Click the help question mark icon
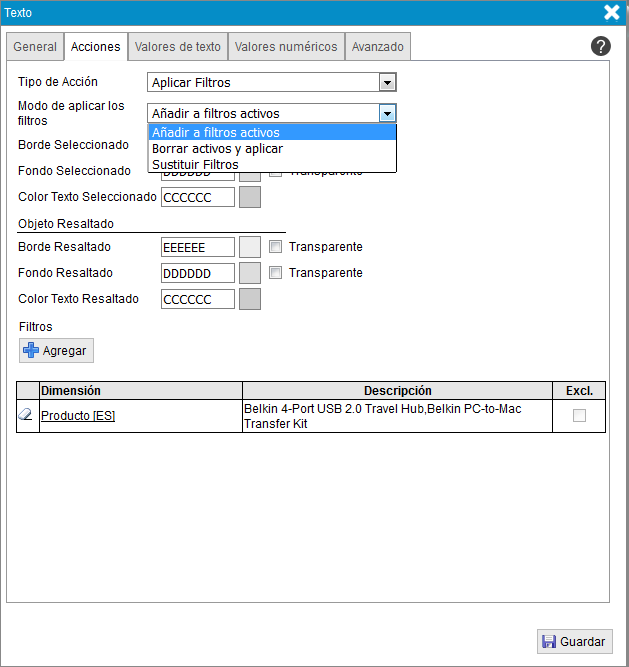 point(600,46)
